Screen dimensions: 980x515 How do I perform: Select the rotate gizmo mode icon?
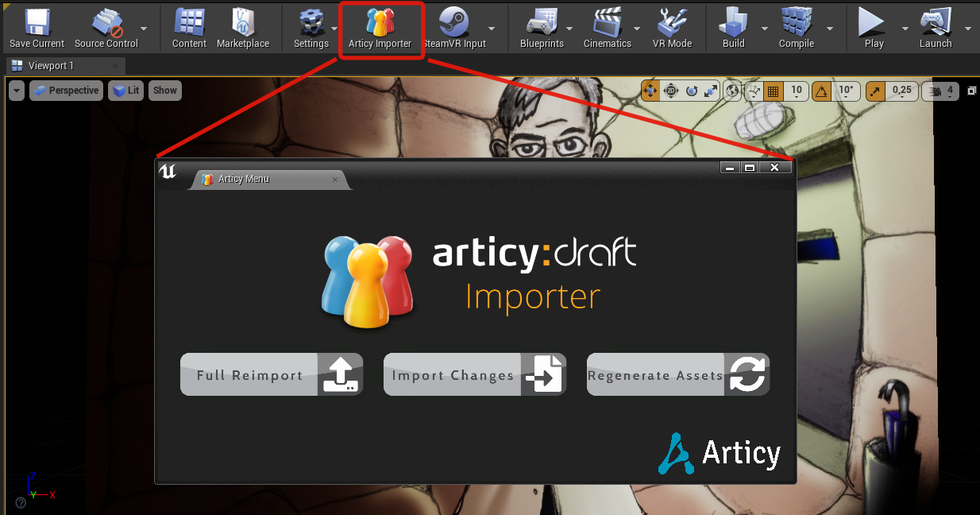[692, 91]
